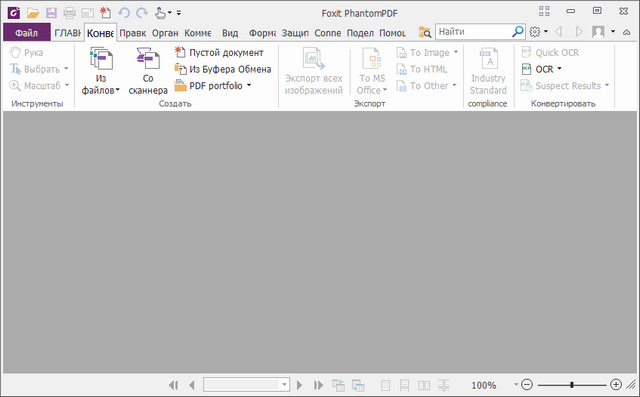Click the Redo arrow icon
640x397 pixels.
142,13
